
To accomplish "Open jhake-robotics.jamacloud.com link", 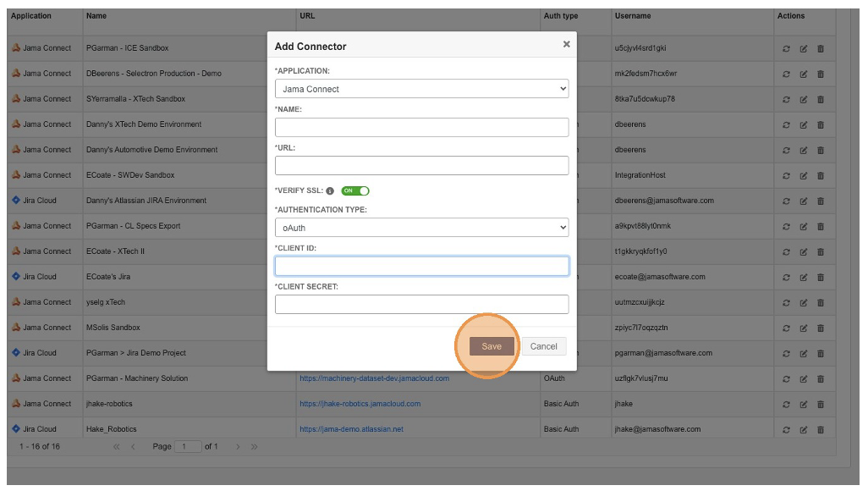I will (360, 404).
